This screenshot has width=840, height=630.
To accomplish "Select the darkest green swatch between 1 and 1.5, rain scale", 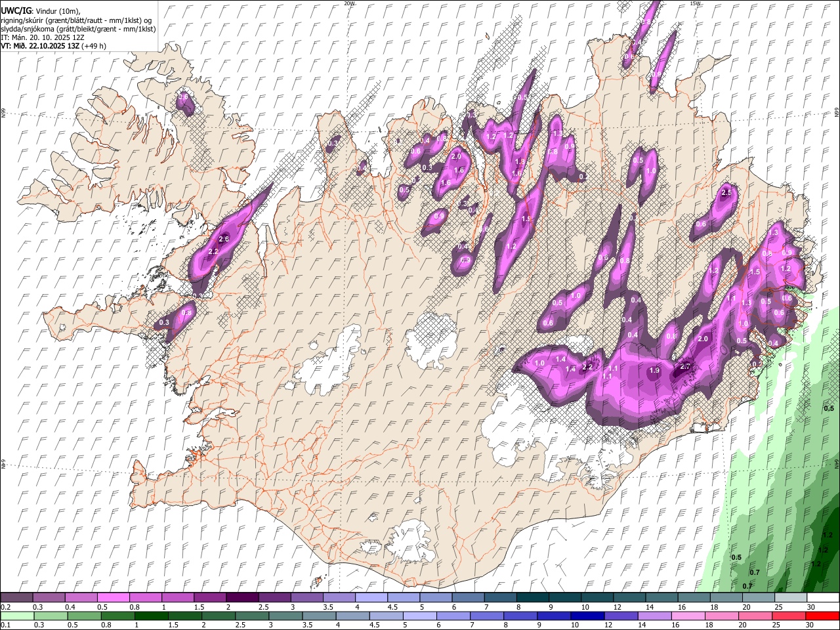I will tap(151, 616).
